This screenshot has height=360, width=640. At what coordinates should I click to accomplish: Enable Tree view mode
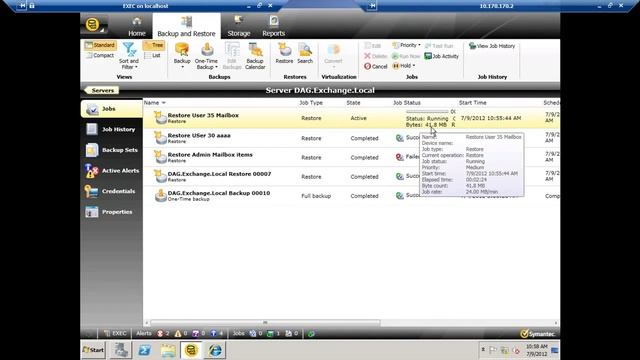tap(153, 45)
